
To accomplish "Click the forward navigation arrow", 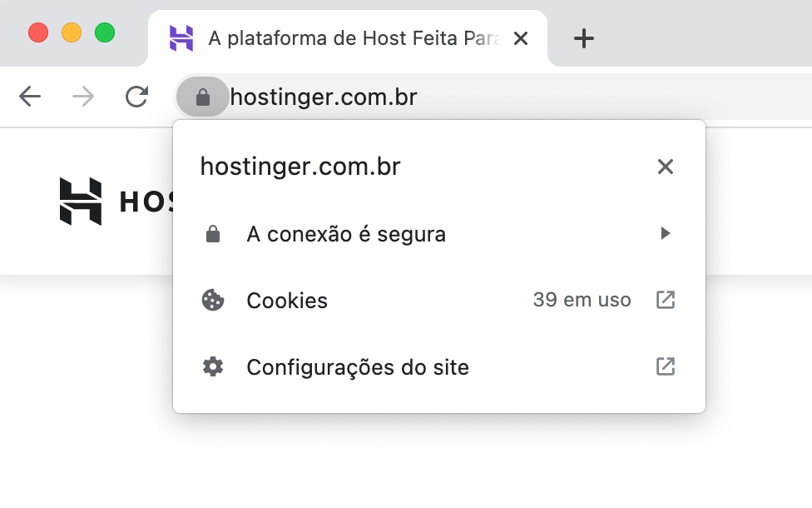I will [82, 97].
